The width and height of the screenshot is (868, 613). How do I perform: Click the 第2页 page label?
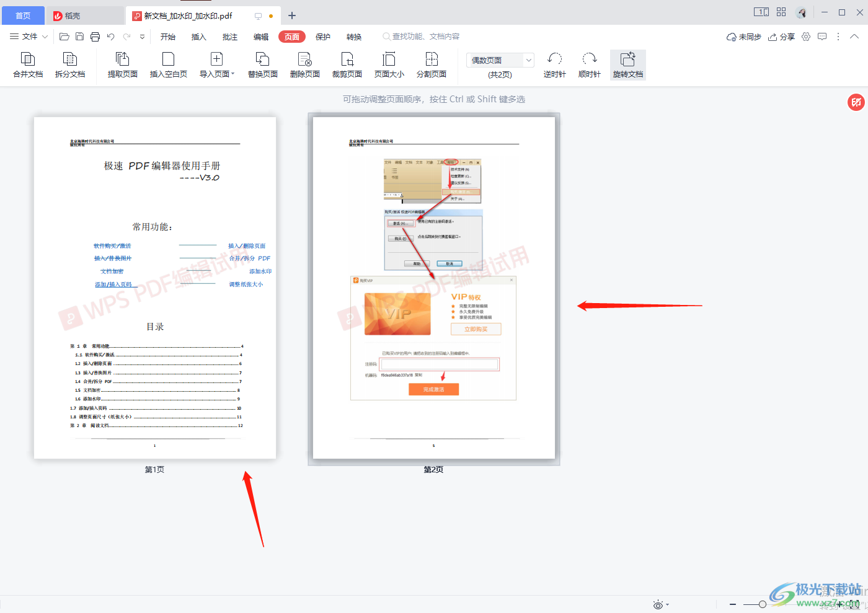coord(434,470)
